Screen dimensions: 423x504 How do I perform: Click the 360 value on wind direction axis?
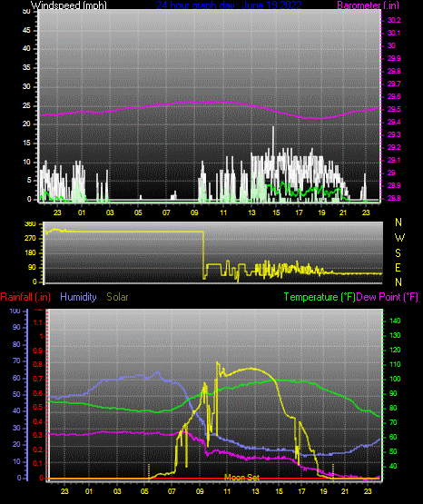coord(31,224)
